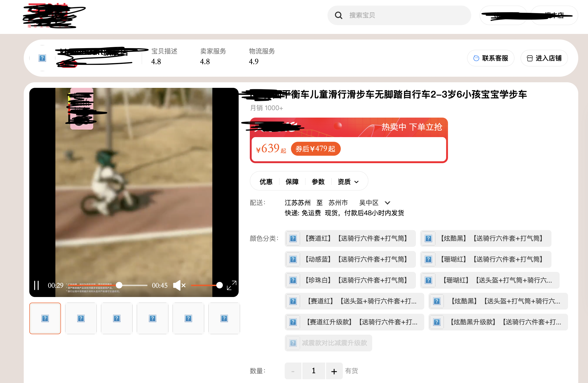This screenshot has height=383, width=588.
Task: Select 【炫酷黑】送骑行六件套+打气筒 option
Action: (x=486, y=238)
